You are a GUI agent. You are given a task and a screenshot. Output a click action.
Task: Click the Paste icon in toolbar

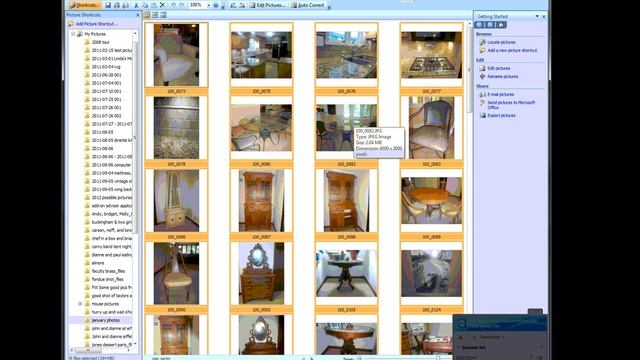[153, 5]
